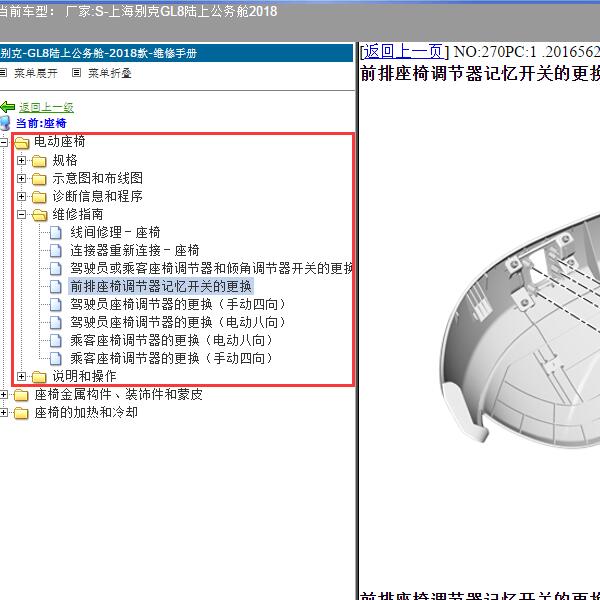Expand the 座椅金属构件、装饰件和蒙皮 node
600x600 pixels.
[x=3, y=395]
